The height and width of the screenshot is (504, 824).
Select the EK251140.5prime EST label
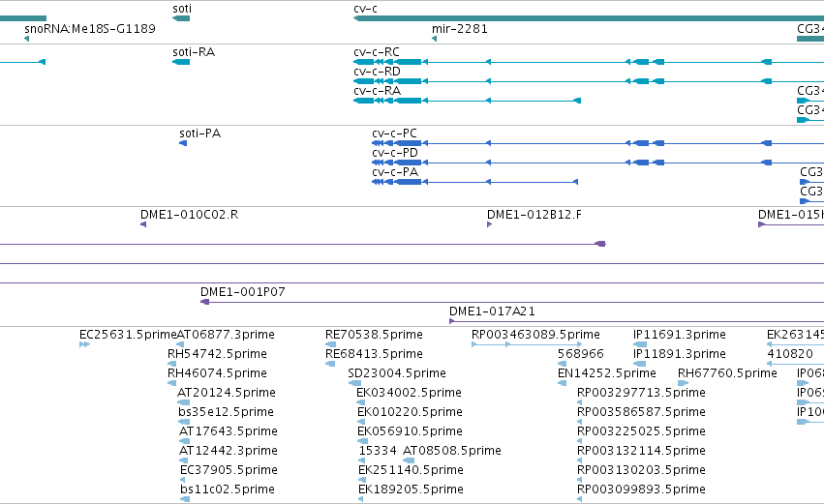(411, 470)
